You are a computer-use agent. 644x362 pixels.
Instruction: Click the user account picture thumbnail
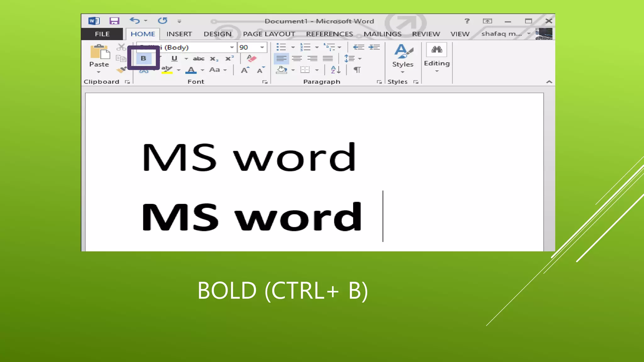[x=544, y=34]
